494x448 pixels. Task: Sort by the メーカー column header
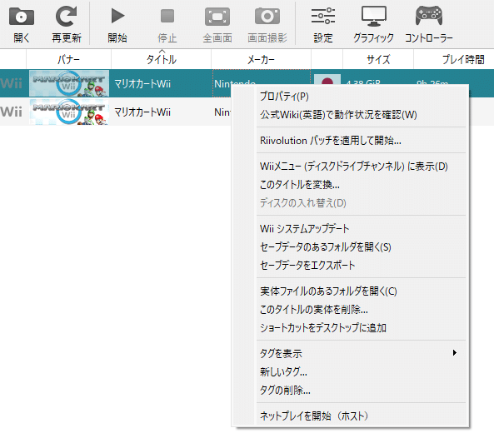(262, 59)
